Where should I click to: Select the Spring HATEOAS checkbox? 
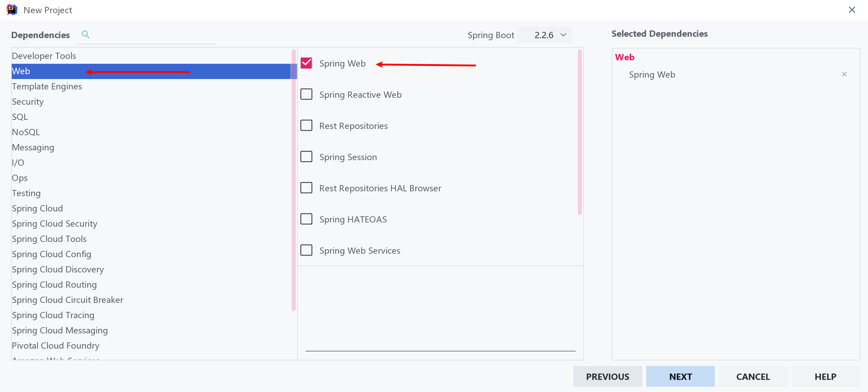point(306,219)
